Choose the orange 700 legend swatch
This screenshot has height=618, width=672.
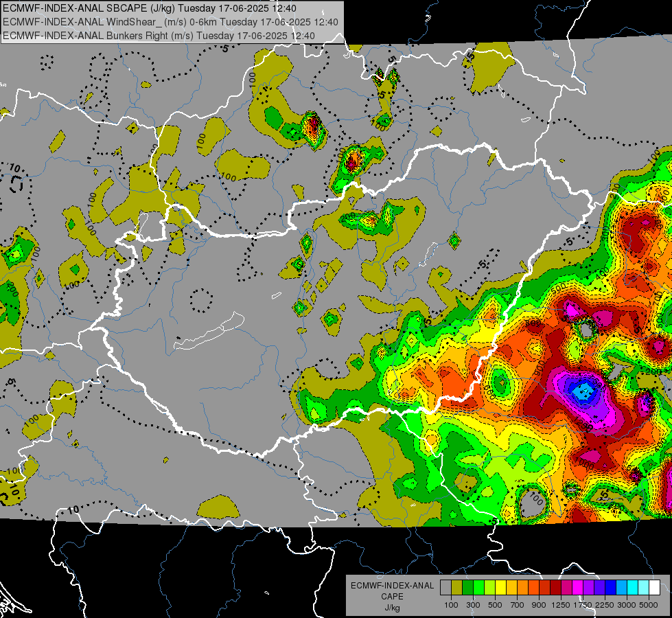coord(522,588)
